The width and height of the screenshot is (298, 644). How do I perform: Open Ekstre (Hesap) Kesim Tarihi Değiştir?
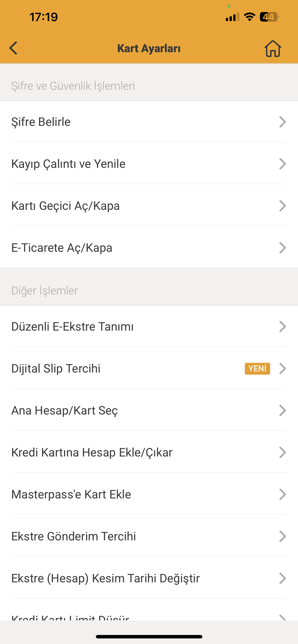click(x=106, y=578)
